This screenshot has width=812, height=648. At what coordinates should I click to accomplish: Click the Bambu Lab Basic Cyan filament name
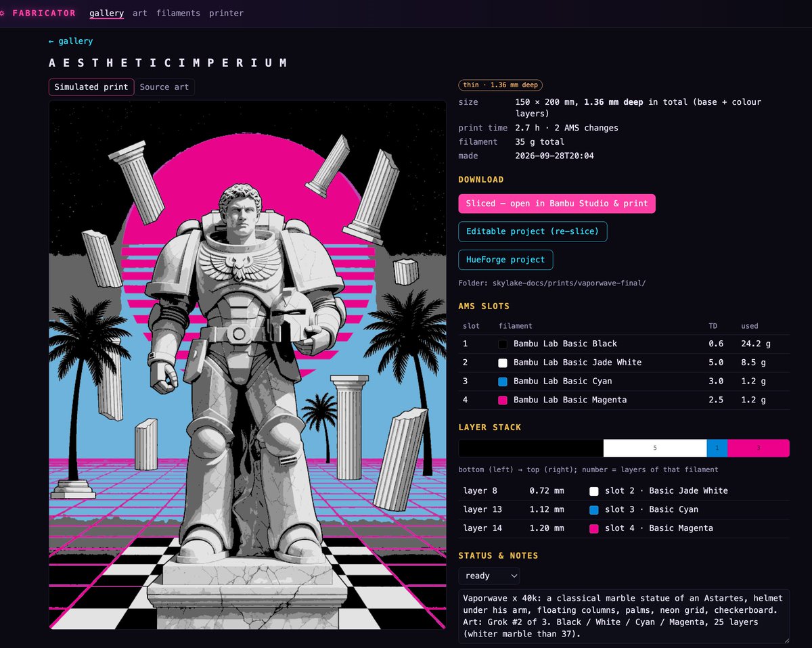pos(563,381)
